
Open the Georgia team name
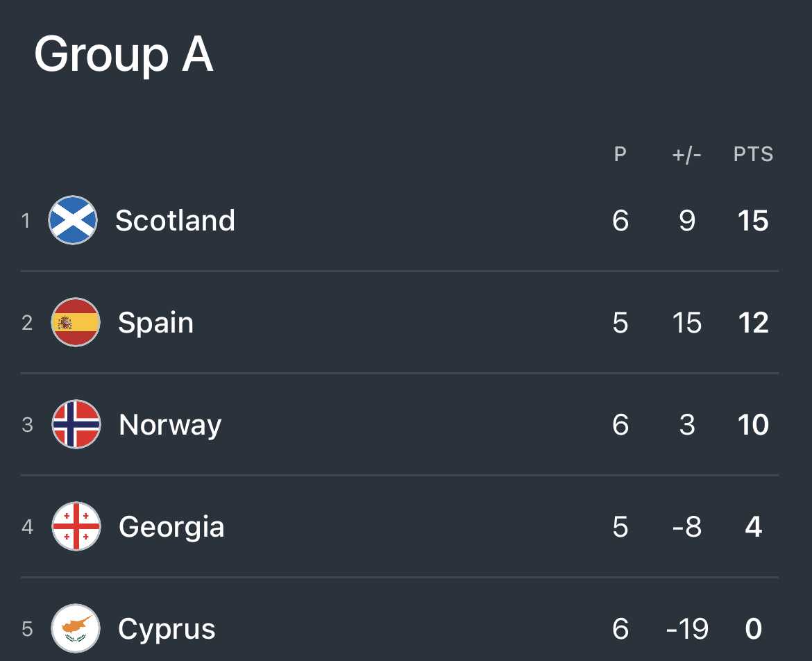pos(171,528)
